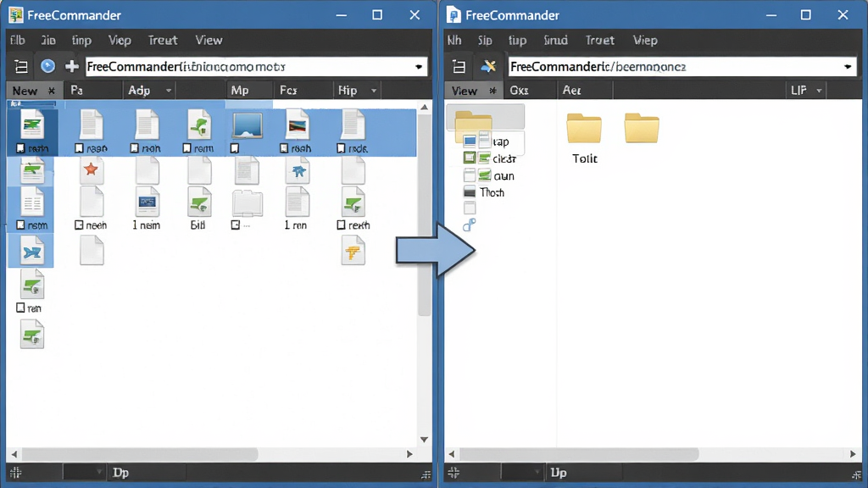Open the left window address bar dropdown
The image size is (868, 488).
click(x=419, y=67)
